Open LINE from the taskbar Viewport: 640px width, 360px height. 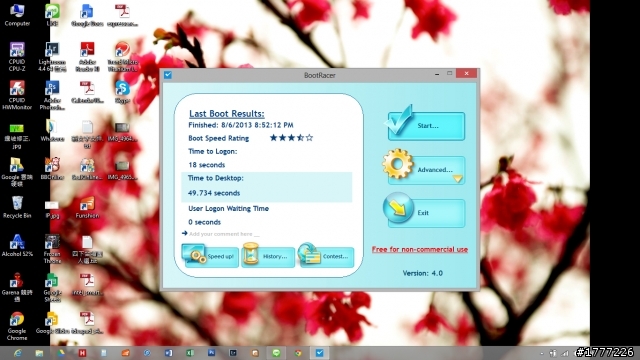click(276, 353)
